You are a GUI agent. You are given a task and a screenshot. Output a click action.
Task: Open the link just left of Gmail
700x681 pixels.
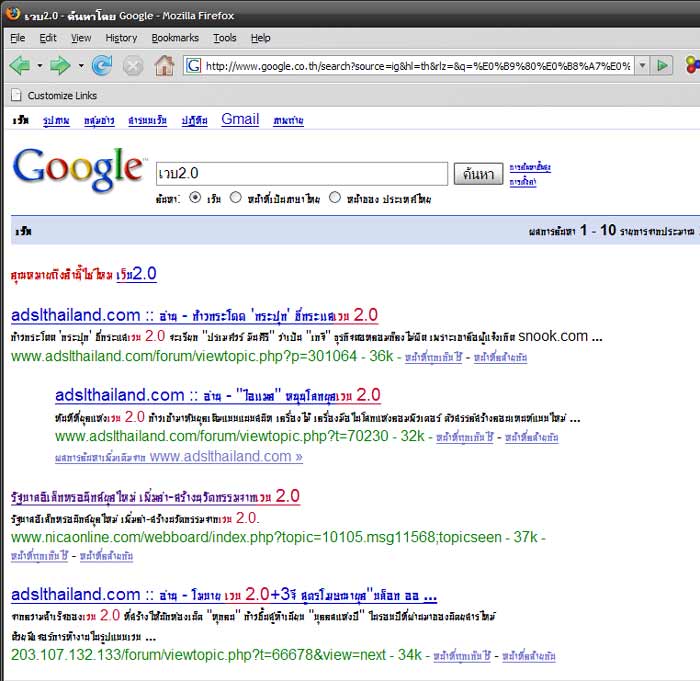point(194,121)
